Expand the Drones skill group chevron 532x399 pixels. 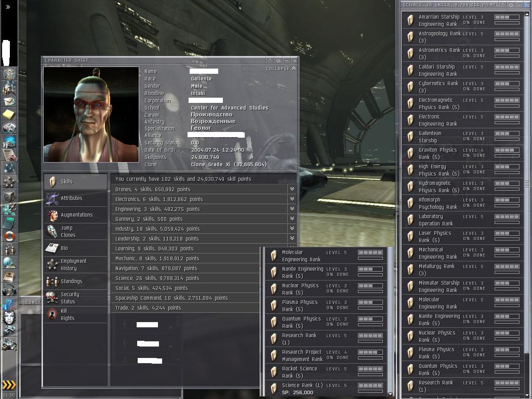coord(292,189)
